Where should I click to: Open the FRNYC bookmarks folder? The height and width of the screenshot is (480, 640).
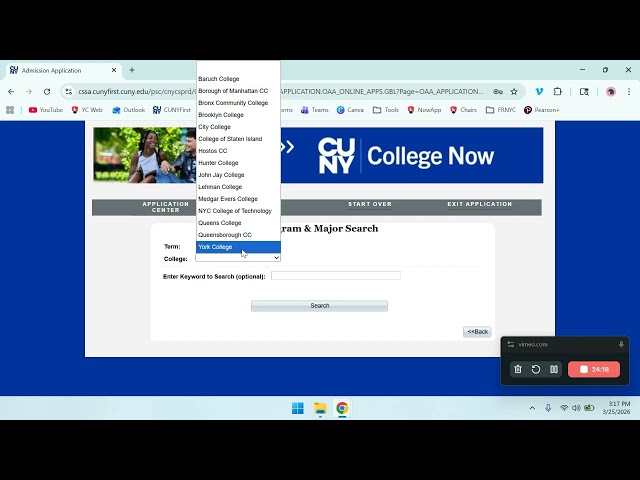coord(501,110)
